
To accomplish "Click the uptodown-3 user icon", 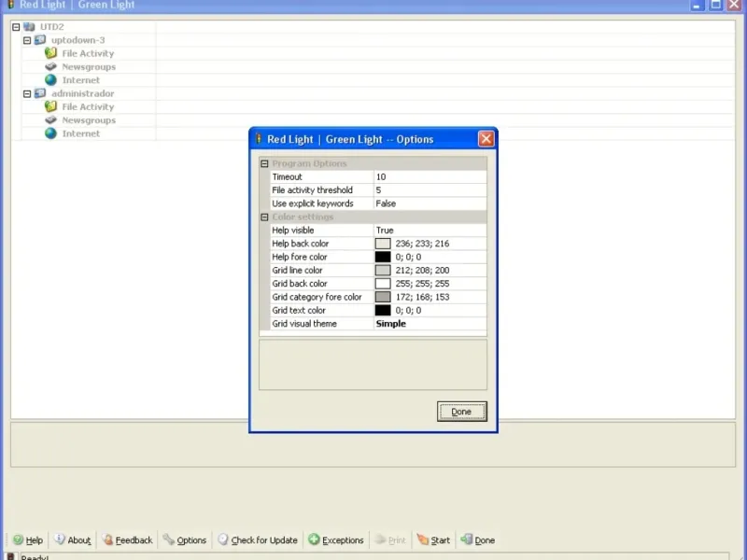I will [40, 40].
